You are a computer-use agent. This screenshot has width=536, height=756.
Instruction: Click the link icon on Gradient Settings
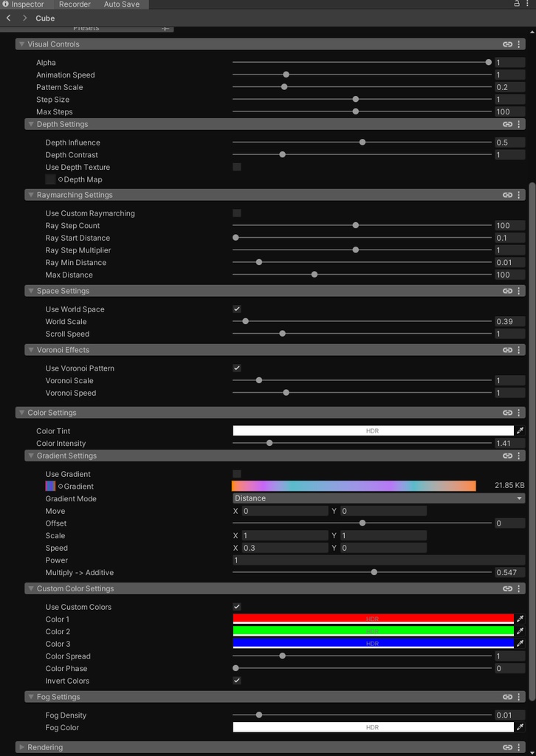click(507, 456)
